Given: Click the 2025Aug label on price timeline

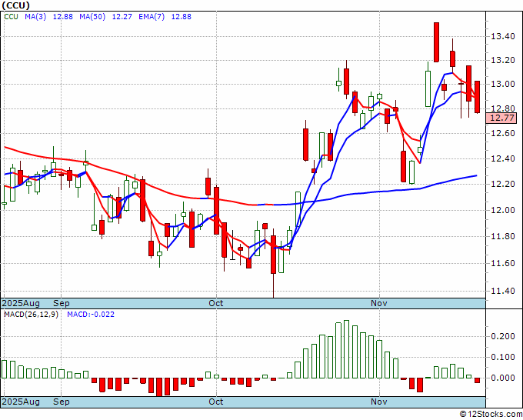Looking at the screenshot, I should point(21,303).
